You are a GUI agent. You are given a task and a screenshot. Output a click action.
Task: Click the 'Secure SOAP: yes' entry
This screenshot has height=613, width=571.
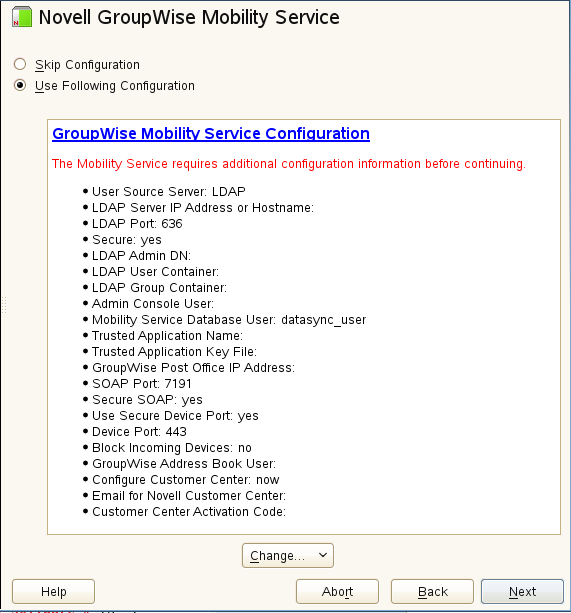pos(147,400)
